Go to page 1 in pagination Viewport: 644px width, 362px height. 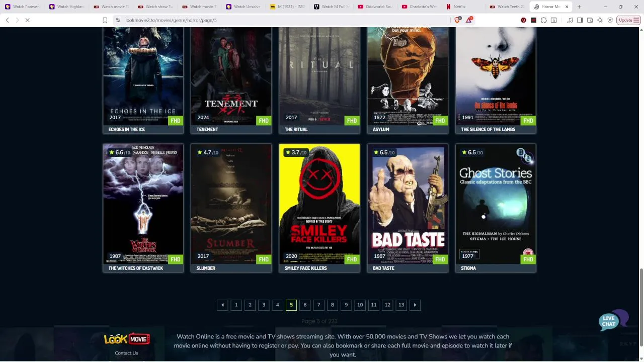(x=236, y=305)
